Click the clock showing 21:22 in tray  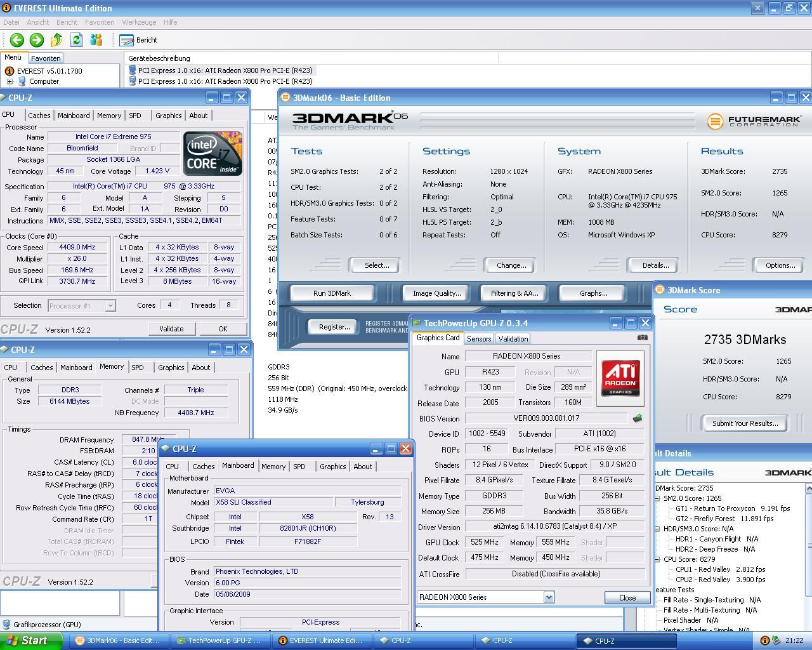click(x=794, y=640)
